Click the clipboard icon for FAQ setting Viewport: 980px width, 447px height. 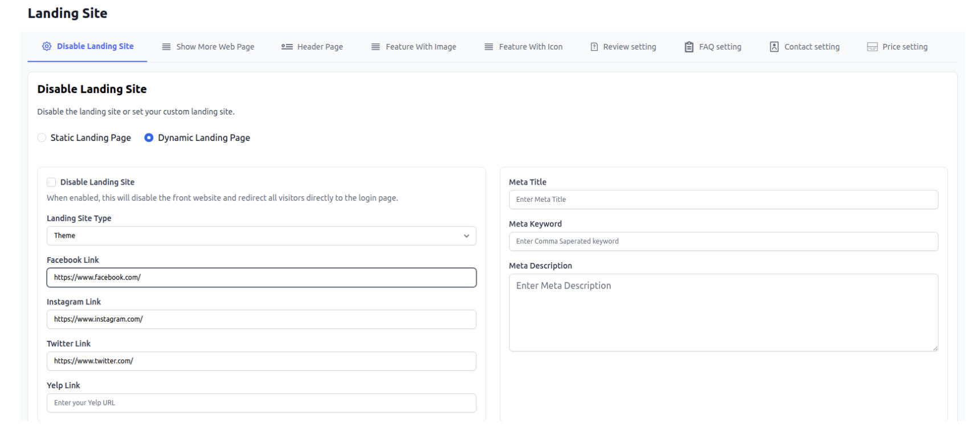(689, 47)
